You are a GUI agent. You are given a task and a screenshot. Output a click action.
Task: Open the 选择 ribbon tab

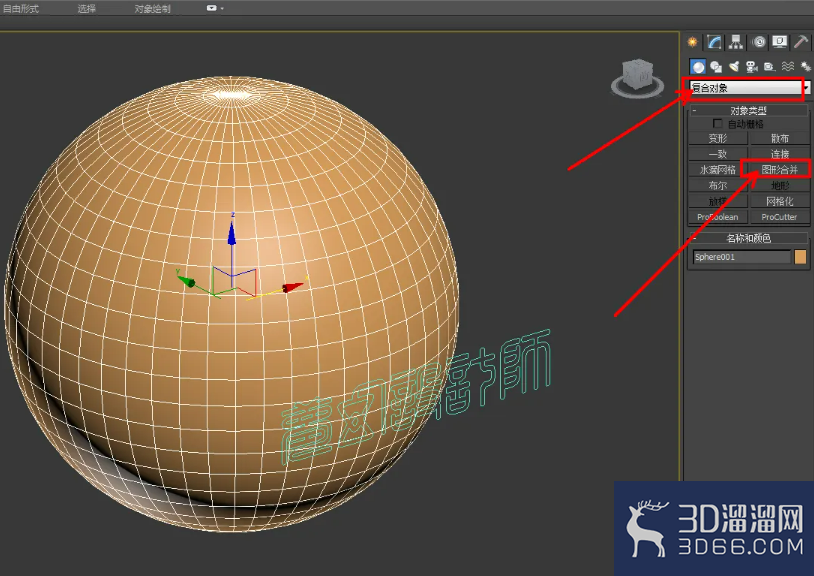click(x=87, y=9)
